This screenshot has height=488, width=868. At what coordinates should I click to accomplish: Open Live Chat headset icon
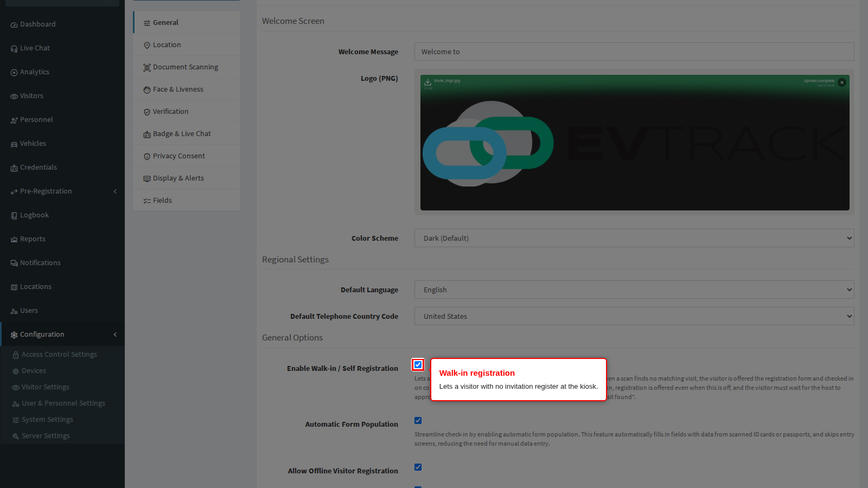[x=14, y=49]
